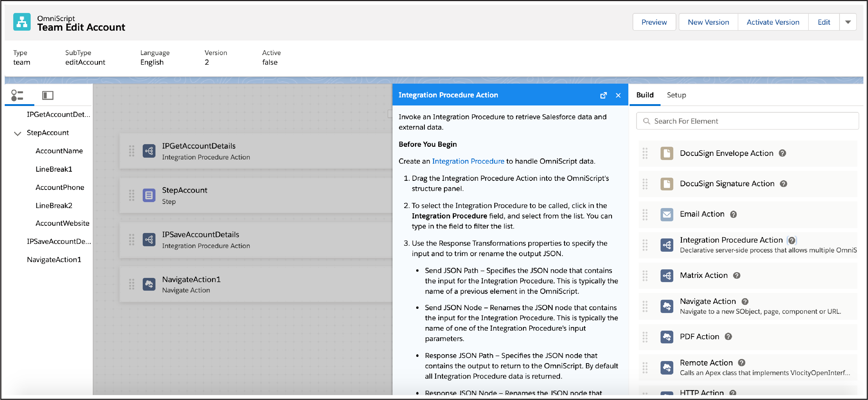Click the OmniScript header icon
Screen dimensions: 868x400
coord(22,22)
